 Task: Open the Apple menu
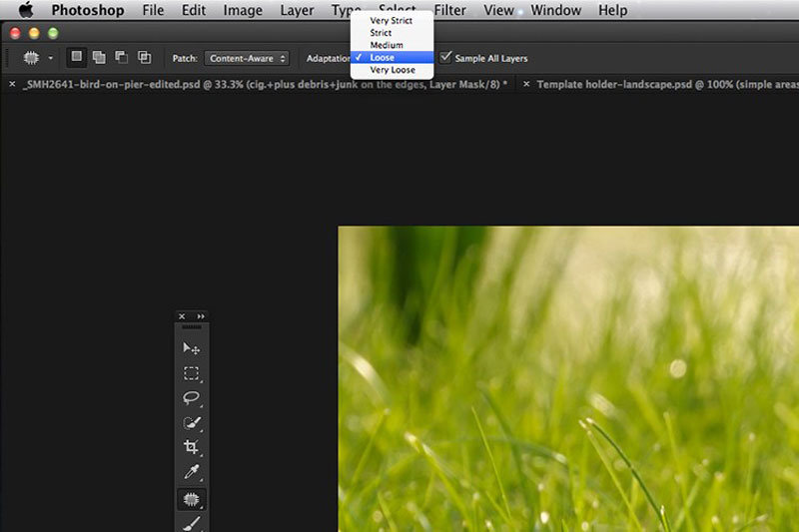click(x=26, y=11)
